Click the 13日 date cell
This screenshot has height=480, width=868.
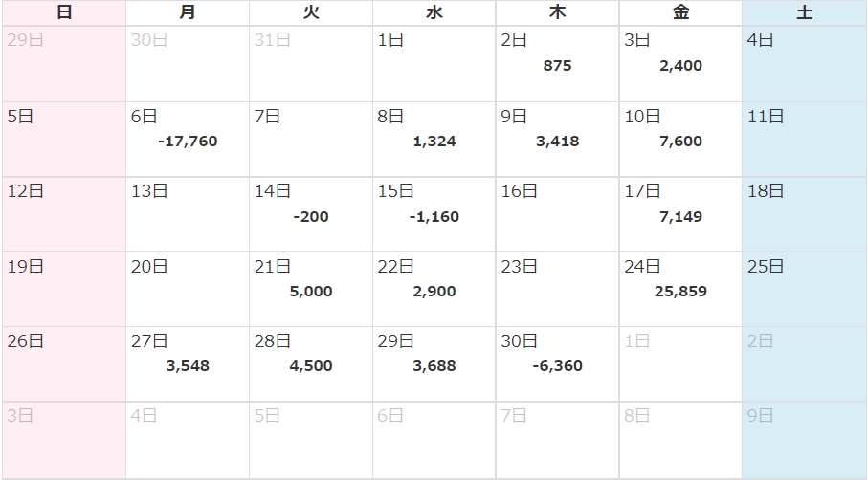188,215
